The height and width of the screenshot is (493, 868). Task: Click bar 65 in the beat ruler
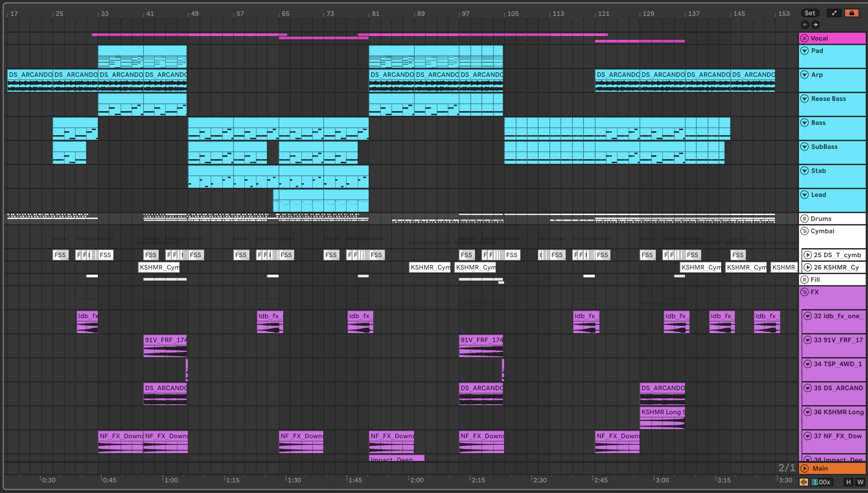[x=286, y=14]
